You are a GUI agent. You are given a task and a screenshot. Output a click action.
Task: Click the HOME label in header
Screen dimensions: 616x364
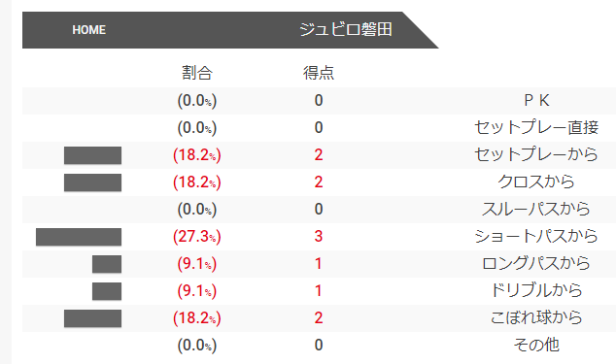[x=88, y=30]
